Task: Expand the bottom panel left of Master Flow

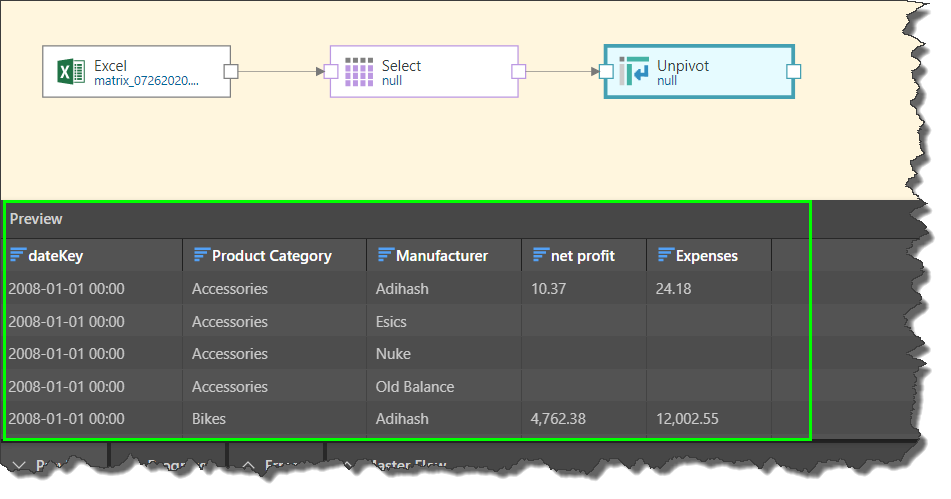Action: 247,465
